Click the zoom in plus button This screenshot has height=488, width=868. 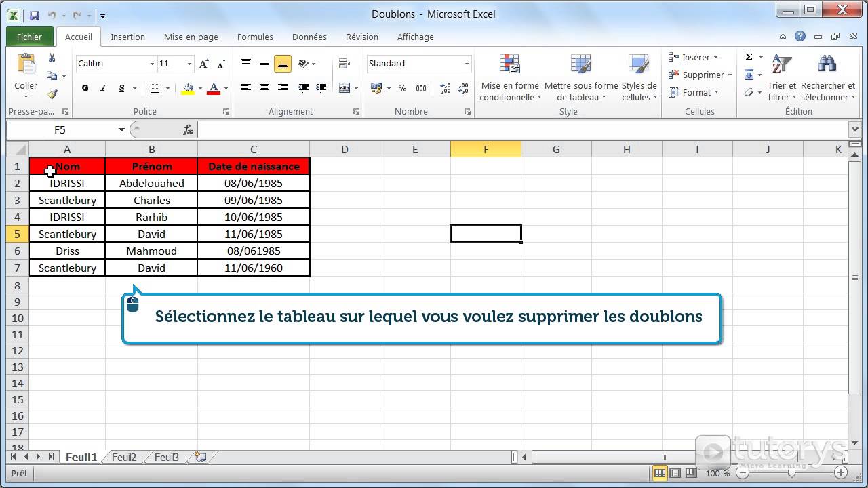point(841,473)
